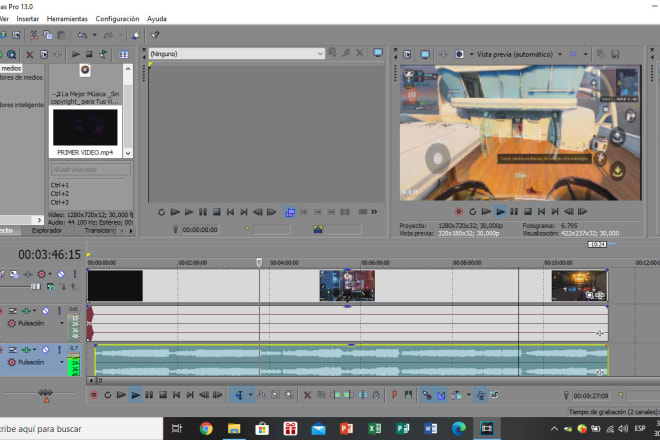
Task: Open the Herramientas menu
Action: click(x=67, y=19)
